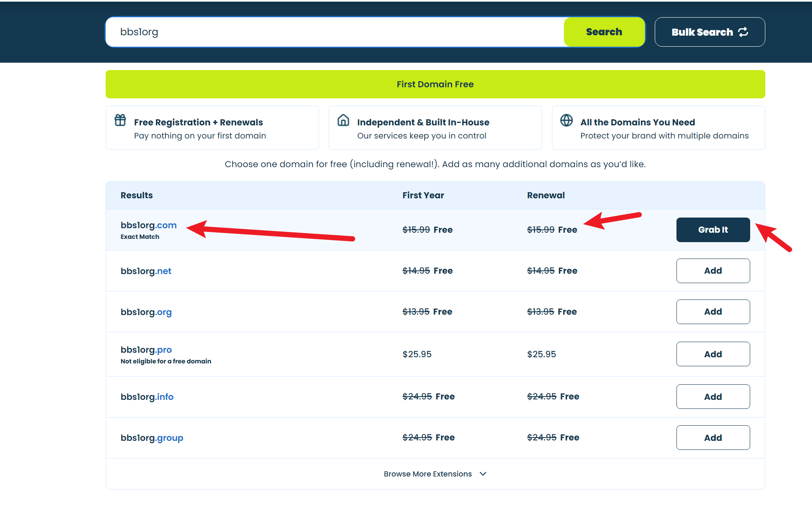Focus the domain search field containing bbs1org
Screen dimensions: 812x515
tap(335, 32)
